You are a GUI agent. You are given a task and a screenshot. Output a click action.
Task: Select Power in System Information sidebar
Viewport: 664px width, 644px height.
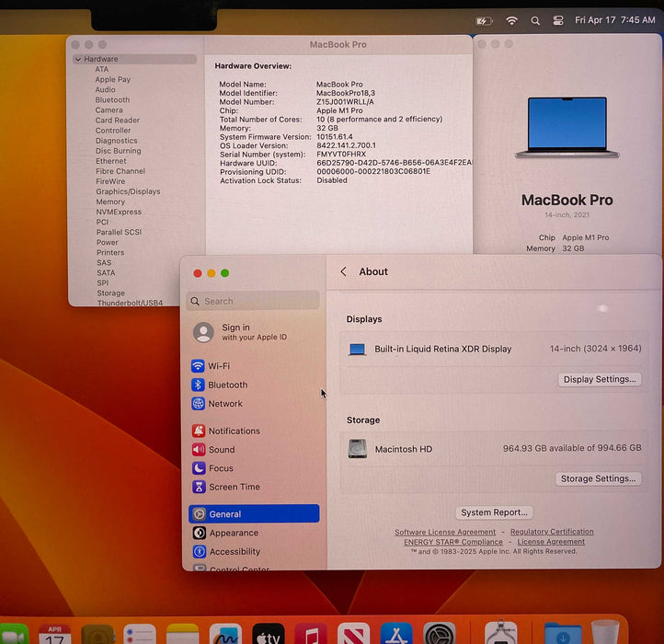click(x=107, y=242)
